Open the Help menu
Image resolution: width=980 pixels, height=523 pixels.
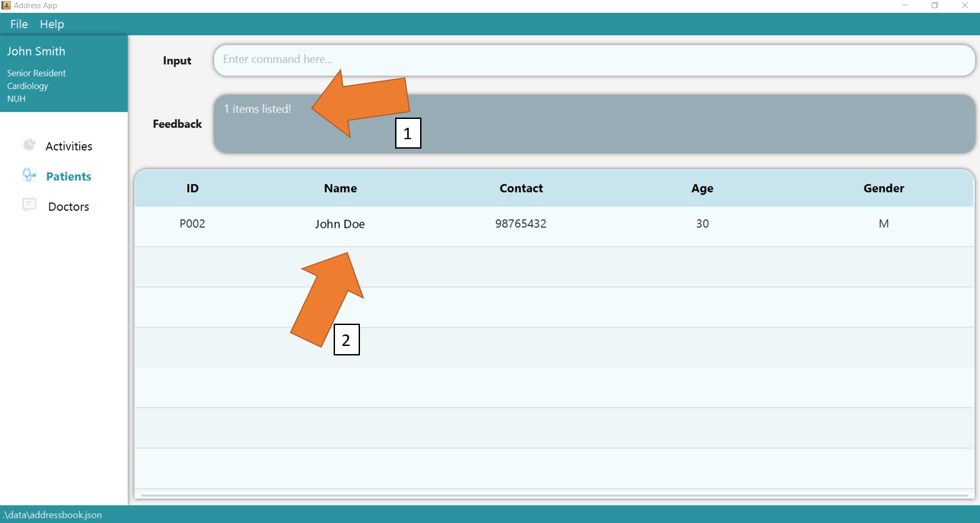(52, 24)
